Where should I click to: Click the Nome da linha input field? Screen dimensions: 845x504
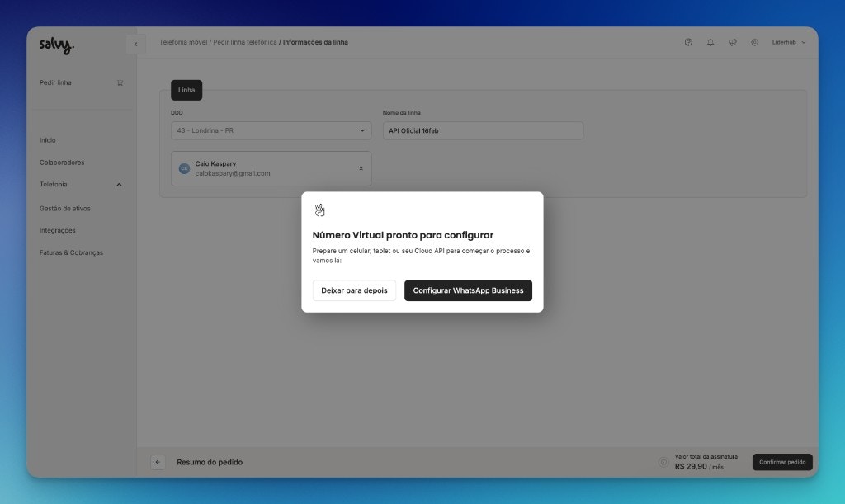tap(483, 131)
